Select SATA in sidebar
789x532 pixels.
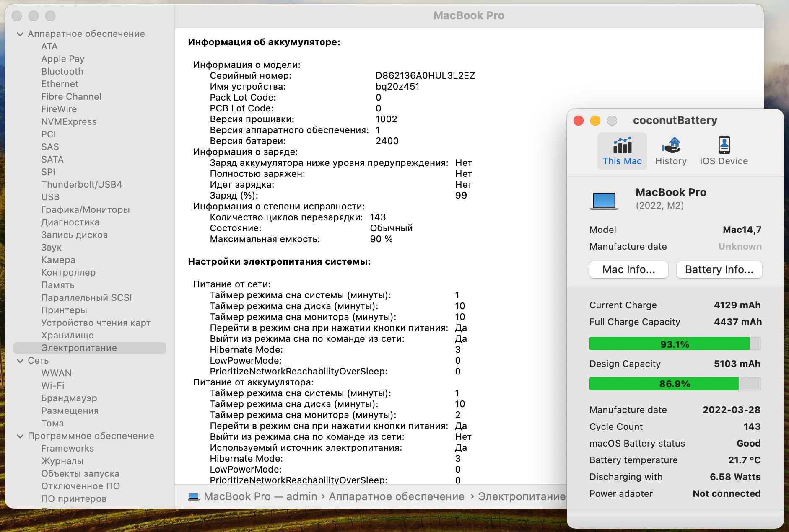coord(52,160)
